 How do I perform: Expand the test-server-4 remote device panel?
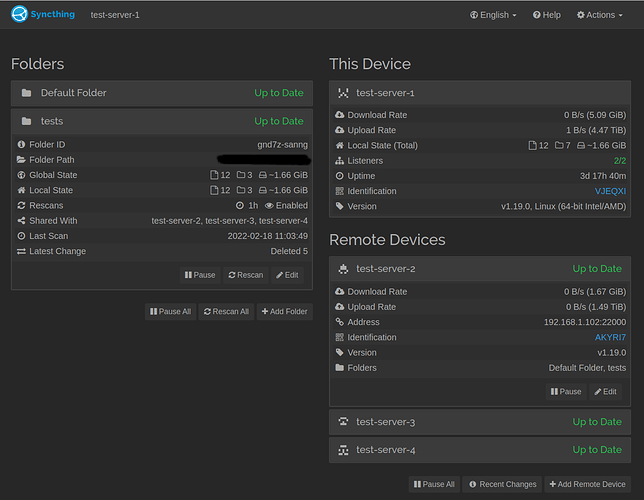(x=480, y=450)
